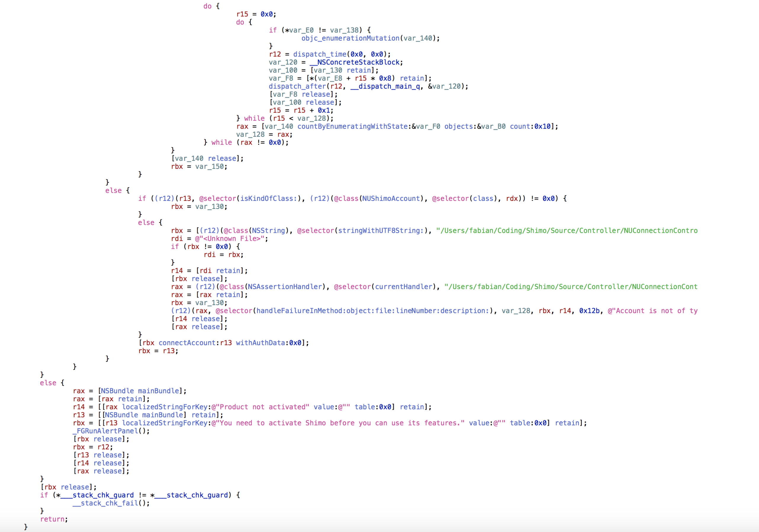Click the [var_140 release] line
Image resolution: width=759 pixels, height=532 pixels.
click(x=207, y=158)
